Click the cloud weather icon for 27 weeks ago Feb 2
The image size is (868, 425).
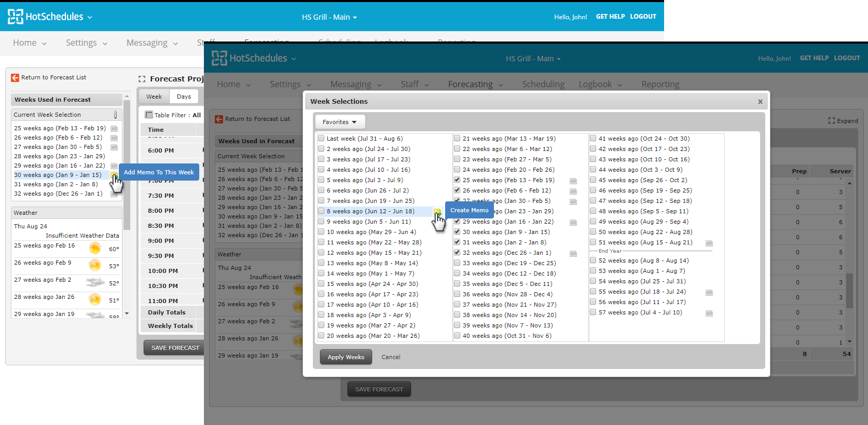pos(95,282)
